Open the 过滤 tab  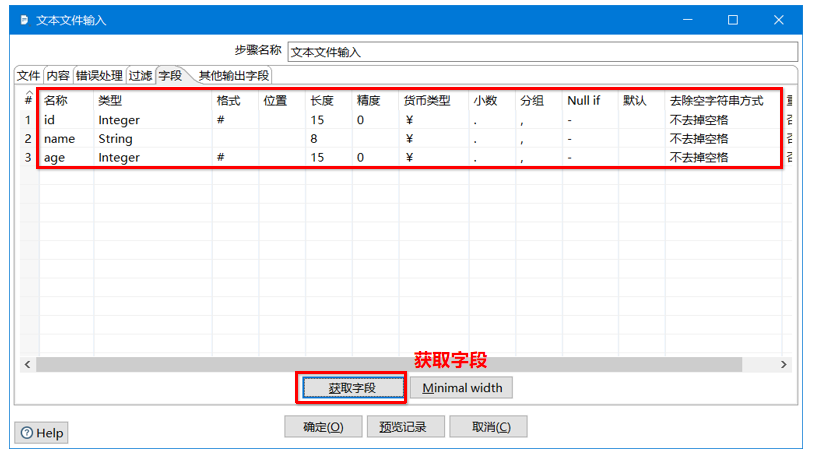(140, 76)
